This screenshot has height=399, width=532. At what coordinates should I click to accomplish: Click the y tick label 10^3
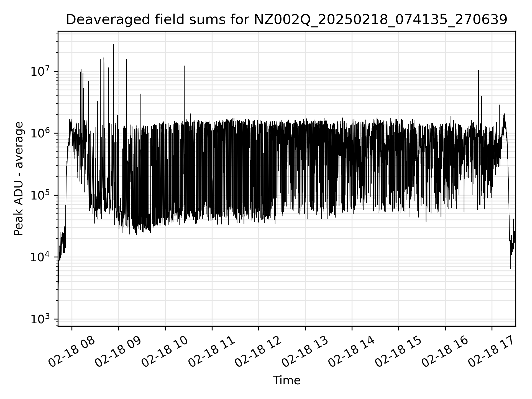(40, 319)
